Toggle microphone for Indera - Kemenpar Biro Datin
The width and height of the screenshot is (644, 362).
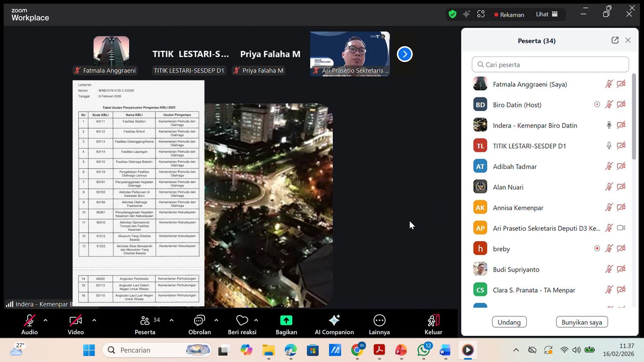pos(609,125)
